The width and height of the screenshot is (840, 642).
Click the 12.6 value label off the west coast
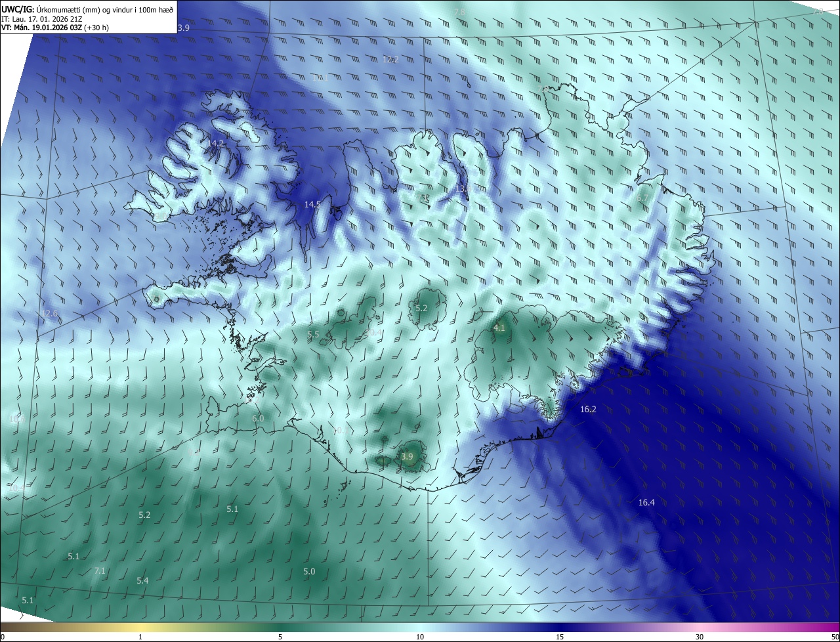(x=50, y=314)
